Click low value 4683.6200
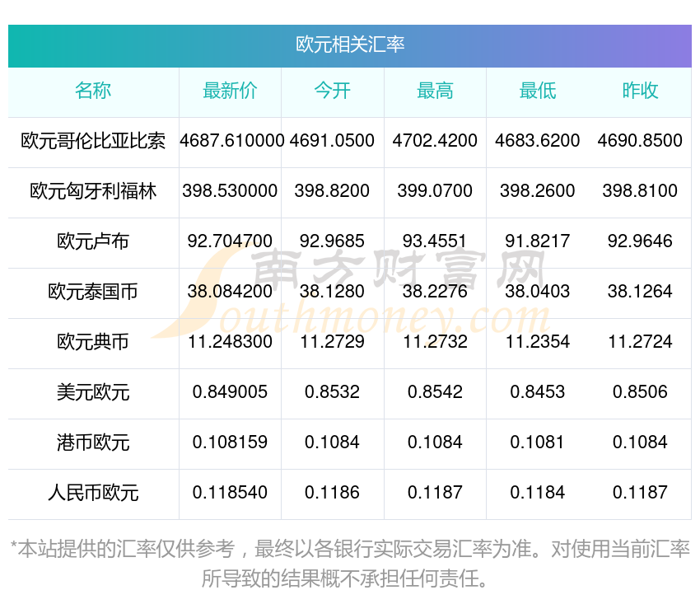 (x=538, y=141)
